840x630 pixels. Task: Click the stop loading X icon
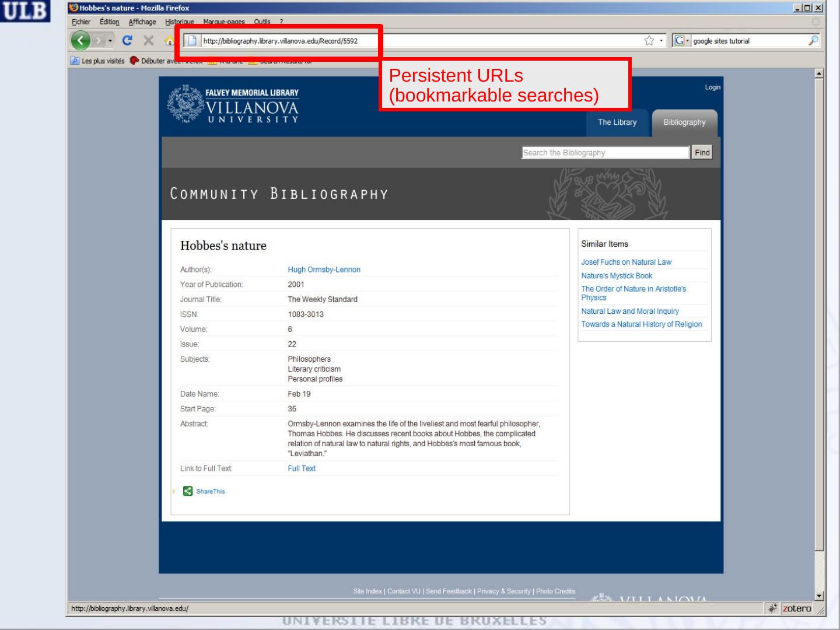pyautogui.click(x=149, y=40)
